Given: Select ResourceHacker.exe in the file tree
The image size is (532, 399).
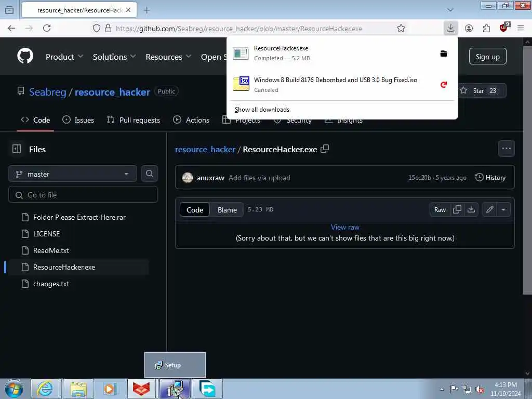Looking at the screenshot, I should pos(78,267).
